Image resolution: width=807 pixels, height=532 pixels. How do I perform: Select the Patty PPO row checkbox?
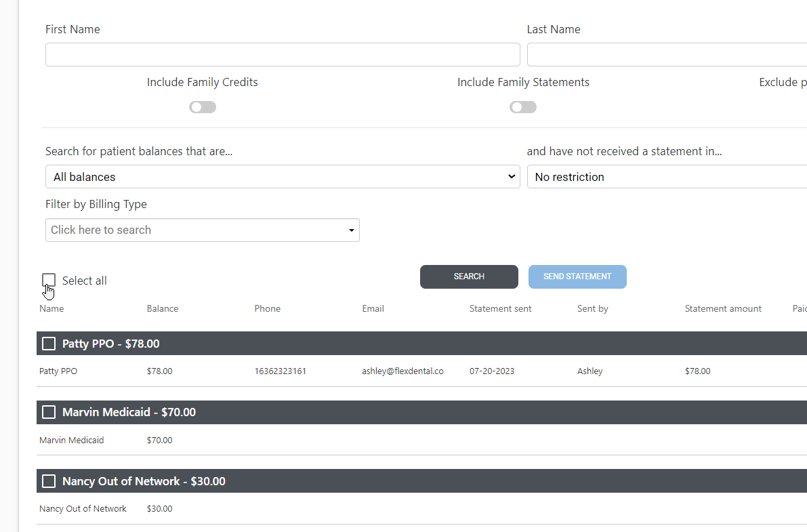(48, 343)
